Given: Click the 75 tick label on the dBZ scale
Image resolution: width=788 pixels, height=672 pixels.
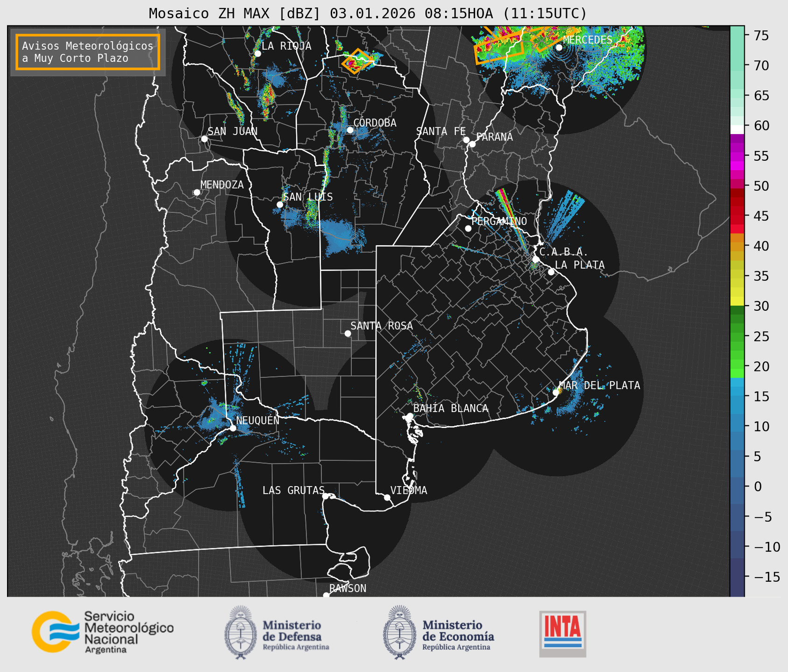Looking at the screenshot, I should coord(761,36).
